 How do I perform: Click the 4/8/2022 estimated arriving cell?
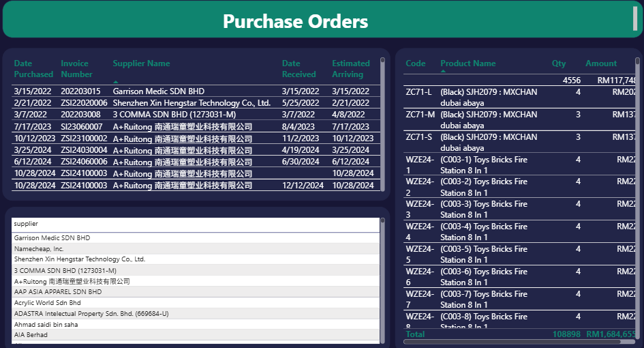(348, 115)
